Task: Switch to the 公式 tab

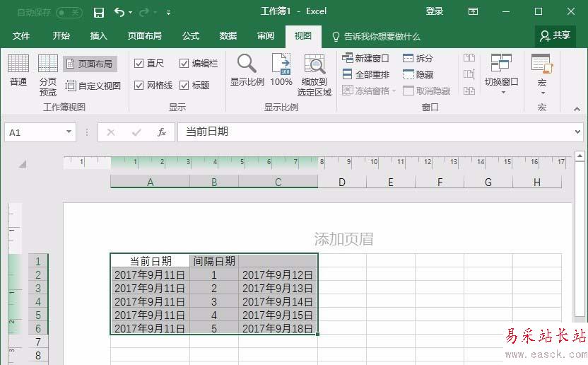Action: pyautogui.click(x=191, y=35)
